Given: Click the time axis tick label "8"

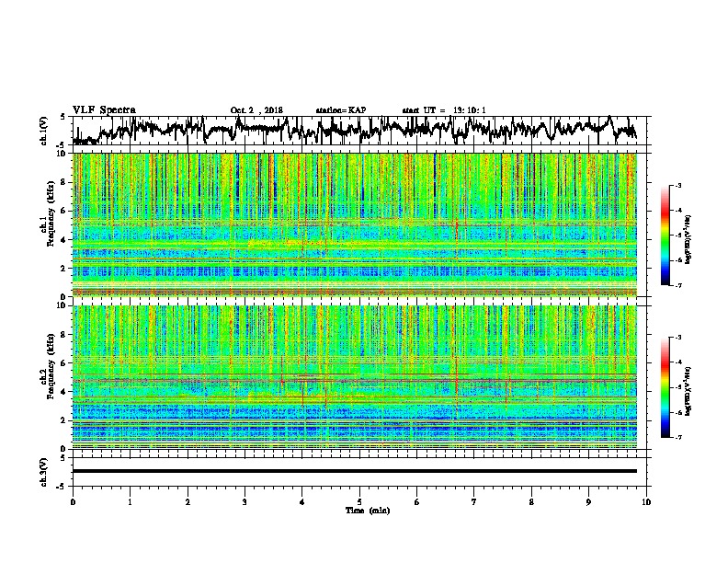Looking at the screenshot, I should coord(531,502).
